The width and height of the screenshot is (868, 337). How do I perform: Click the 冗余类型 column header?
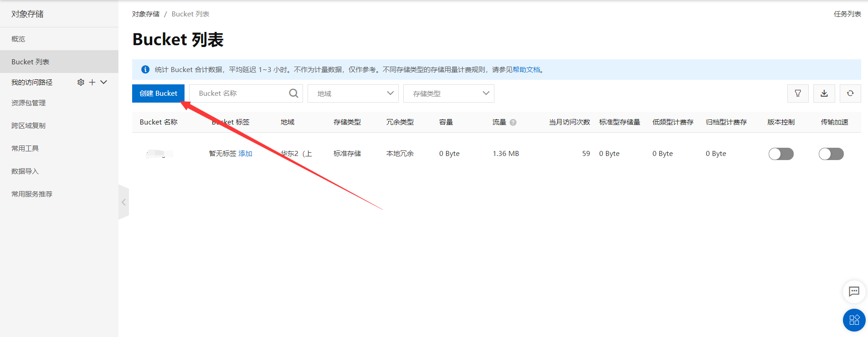(x=400, y=122)
